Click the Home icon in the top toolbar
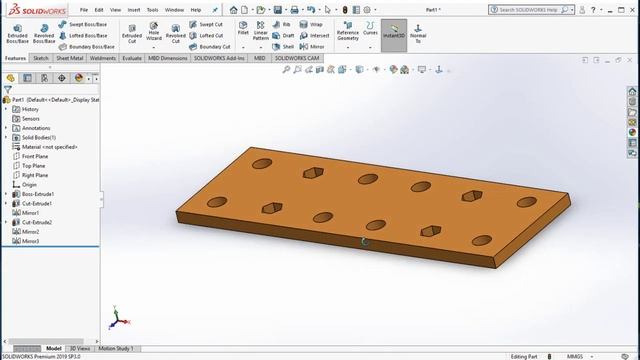 (233, 10)
